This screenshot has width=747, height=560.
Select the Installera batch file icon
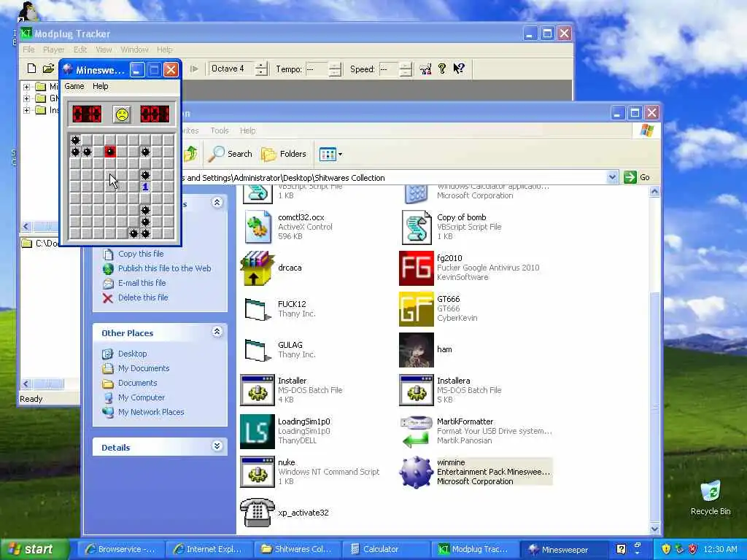tap(417, 391)
